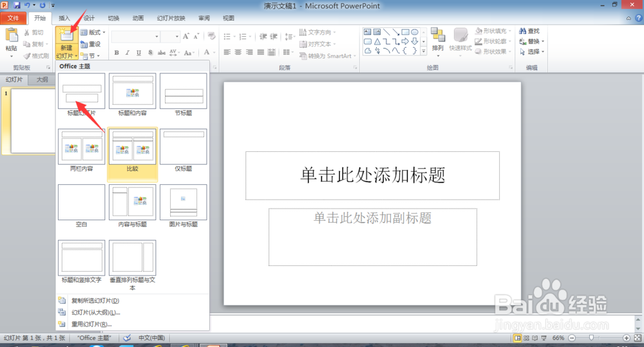Center align text

(x=238, y=52)
